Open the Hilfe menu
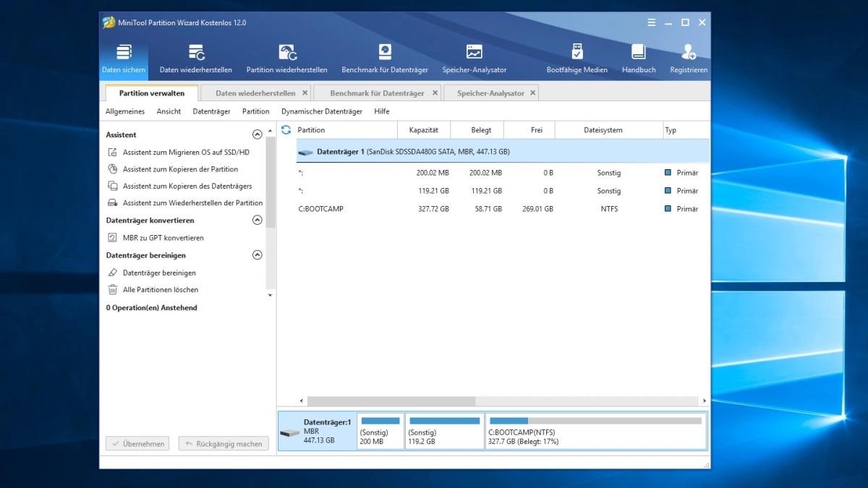Image resolution: width=868 pixels, height=488 pixels. point(382,111)
